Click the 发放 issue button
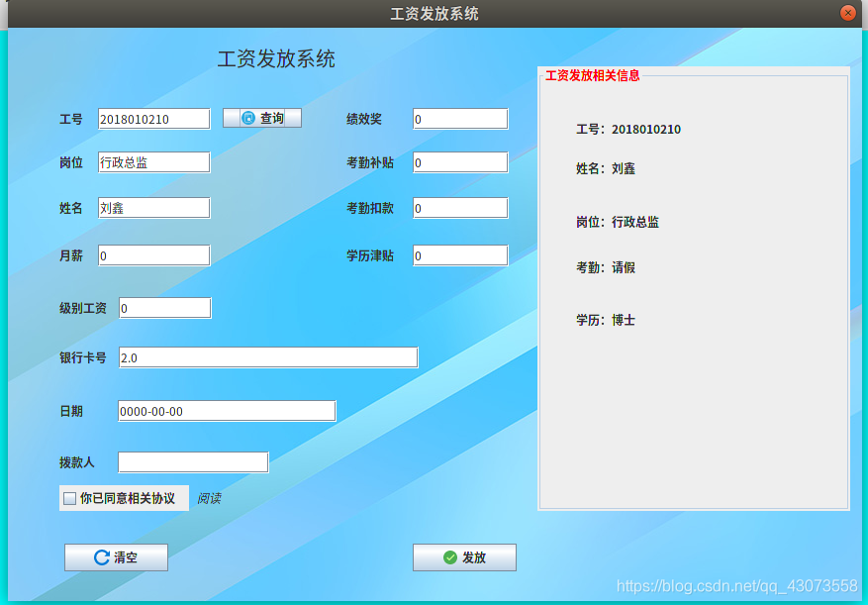The height and width of the screenshot is (605, 868). point(464,557)
